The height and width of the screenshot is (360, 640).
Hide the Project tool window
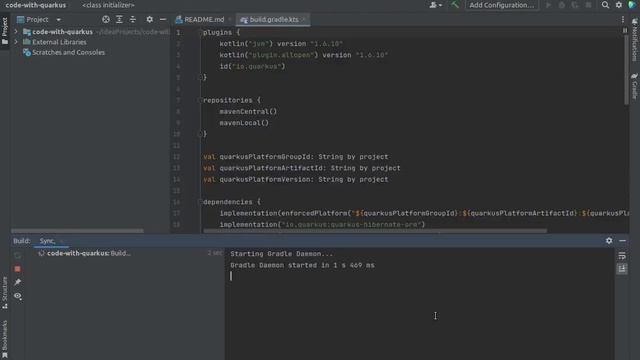pyautogui.click(x=163, y=20)
